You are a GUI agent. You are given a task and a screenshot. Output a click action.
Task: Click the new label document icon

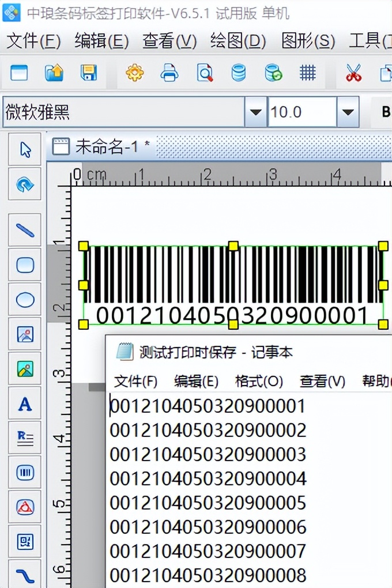click(19, 73)
